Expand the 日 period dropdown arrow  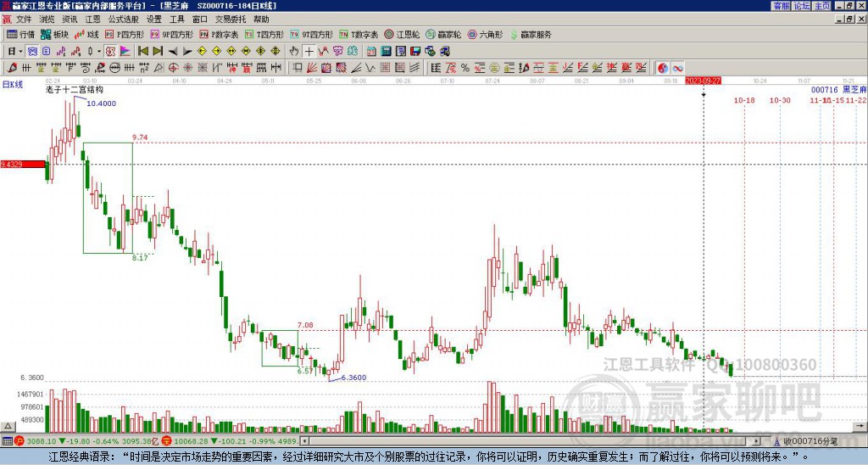coord(20,52)
